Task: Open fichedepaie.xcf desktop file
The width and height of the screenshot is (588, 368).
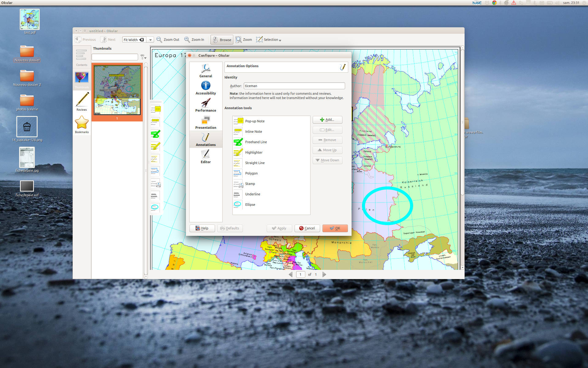Action: click(x=27, y=188)
